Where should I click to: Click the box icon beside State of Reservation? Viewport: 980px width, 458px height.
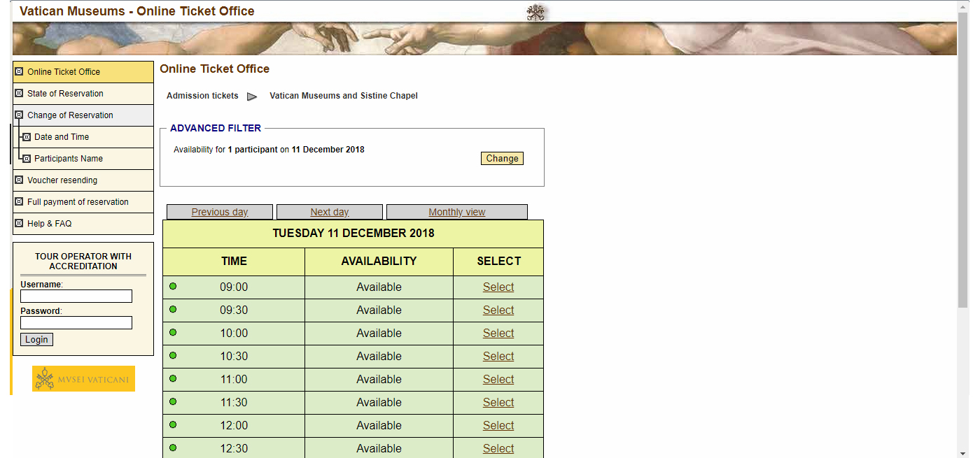click(x=19, y=93)
